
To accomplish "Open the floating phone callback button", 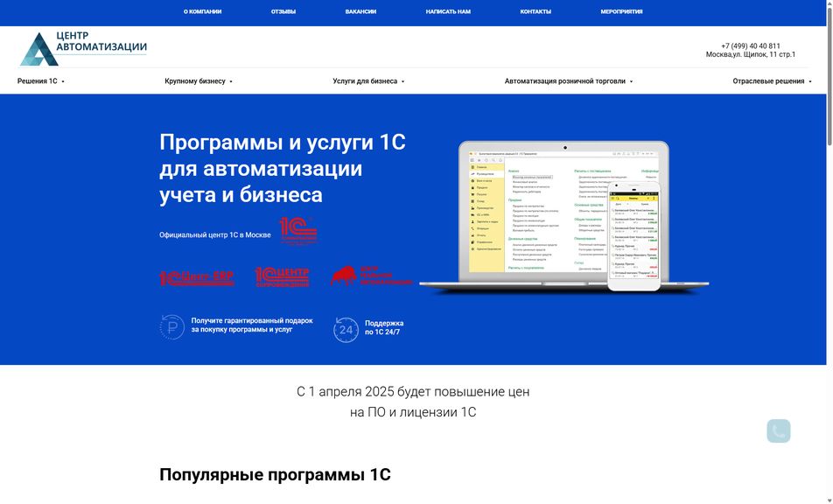I will coord(778,430).
